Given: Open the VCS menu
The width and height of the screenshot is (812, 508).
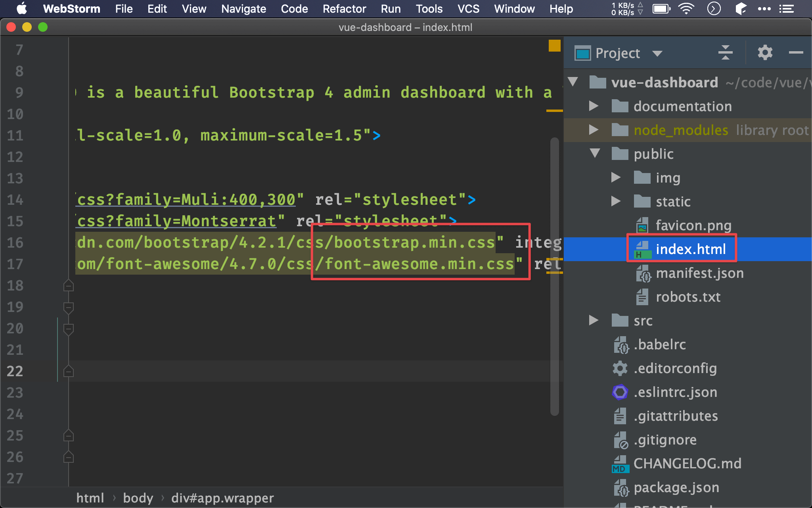Looking at the screenshot, I should [468, 9].
